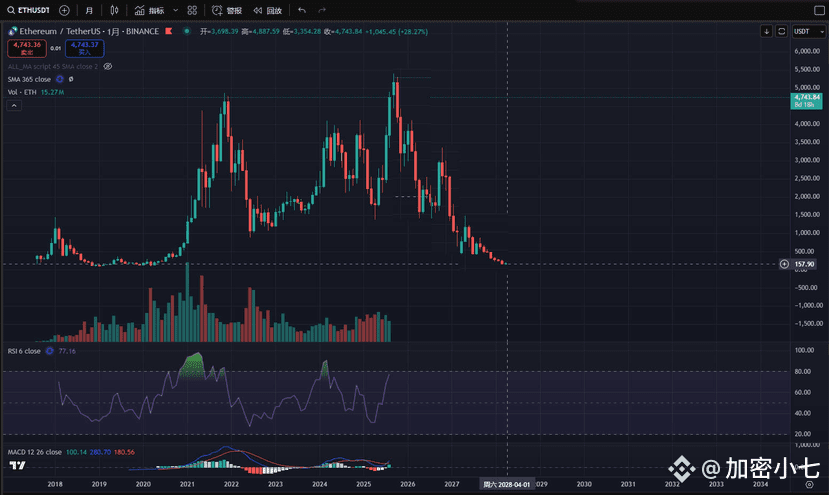Open indicator templates grid icon
This screenshot has width=829, height=495.
192,10
